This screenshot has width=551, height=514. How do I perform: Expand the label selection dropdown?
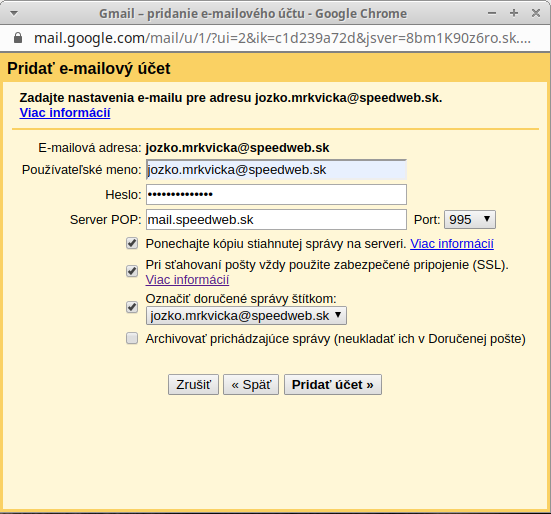[x=246, y=315]
